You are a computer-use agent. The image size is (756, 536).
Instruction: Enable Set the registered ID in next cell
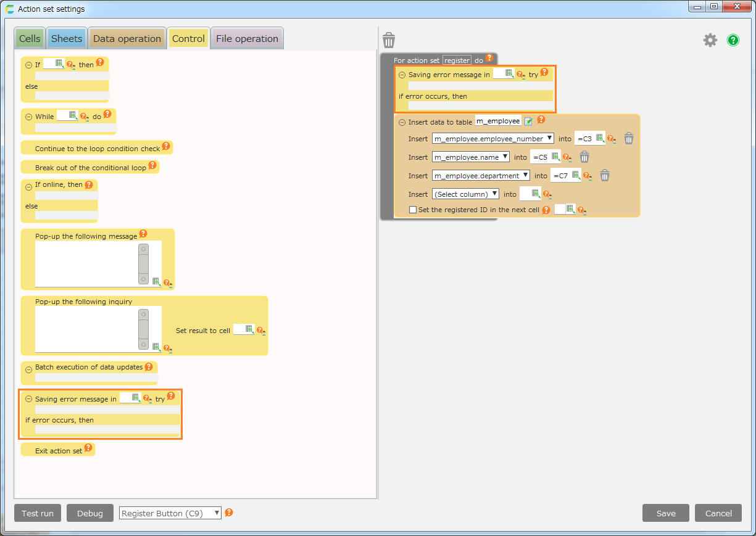413,210
